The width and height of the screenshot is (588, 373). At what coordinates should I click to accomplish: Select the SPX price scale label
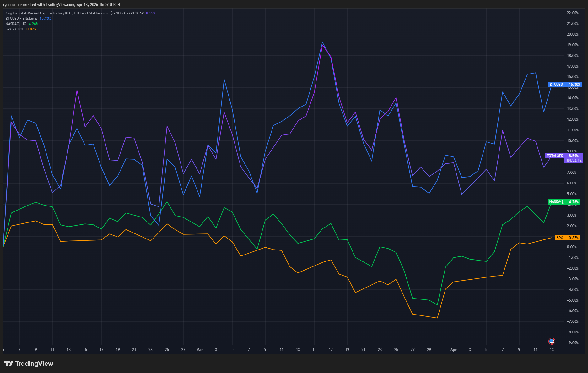click(560, 238)
